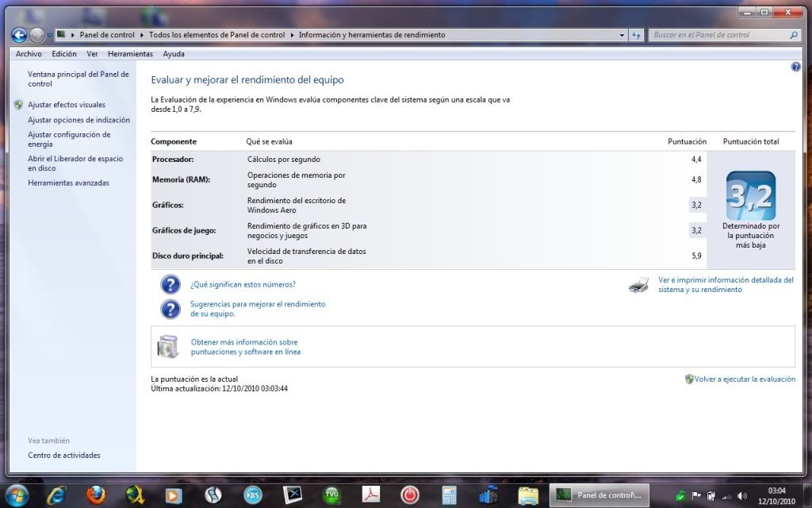
Task: Open the Edición menu
Action: [64, 54]
